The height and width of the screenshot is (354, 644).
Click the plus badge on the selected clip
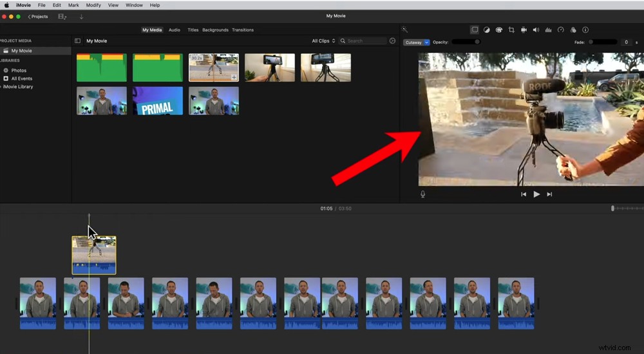pyautogui.click(x=234, y=77)
